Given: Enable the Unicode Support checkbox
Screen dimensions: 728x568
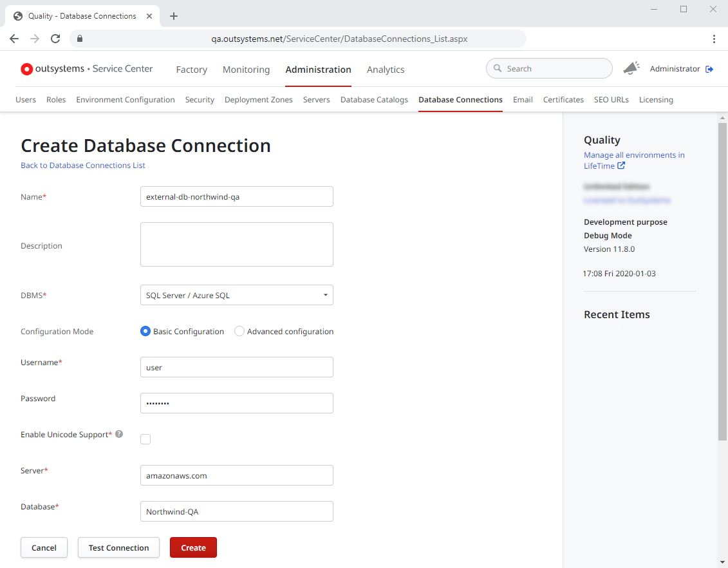Looking at the screenshot, I should click(x=145, y=439).
